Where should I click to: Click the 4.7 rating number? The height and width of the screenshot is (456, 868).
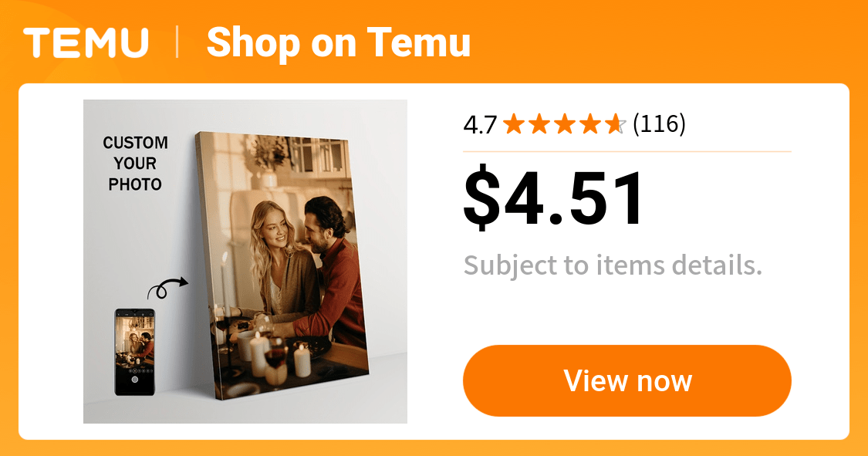[480, 124]
